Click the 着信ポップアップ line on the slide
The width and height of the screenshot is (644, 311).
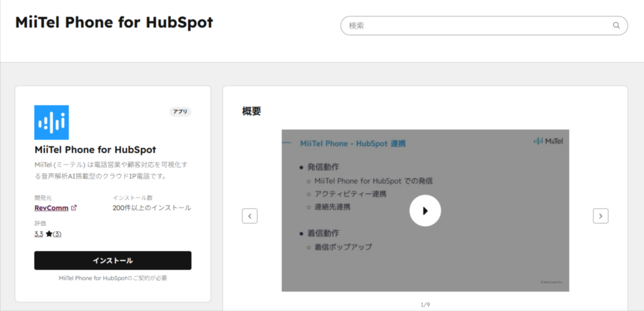pyautogui.click(x=343, y=247)
